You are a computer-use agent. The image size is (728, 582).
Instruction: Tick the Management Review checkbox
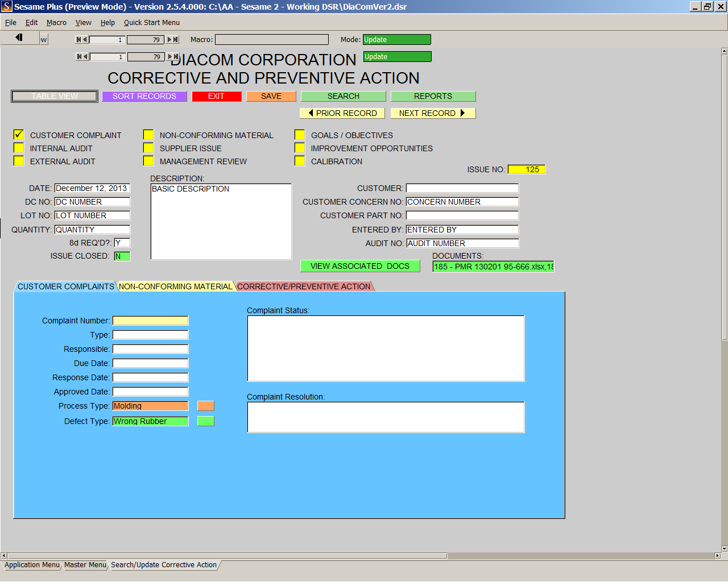point(148,161)
